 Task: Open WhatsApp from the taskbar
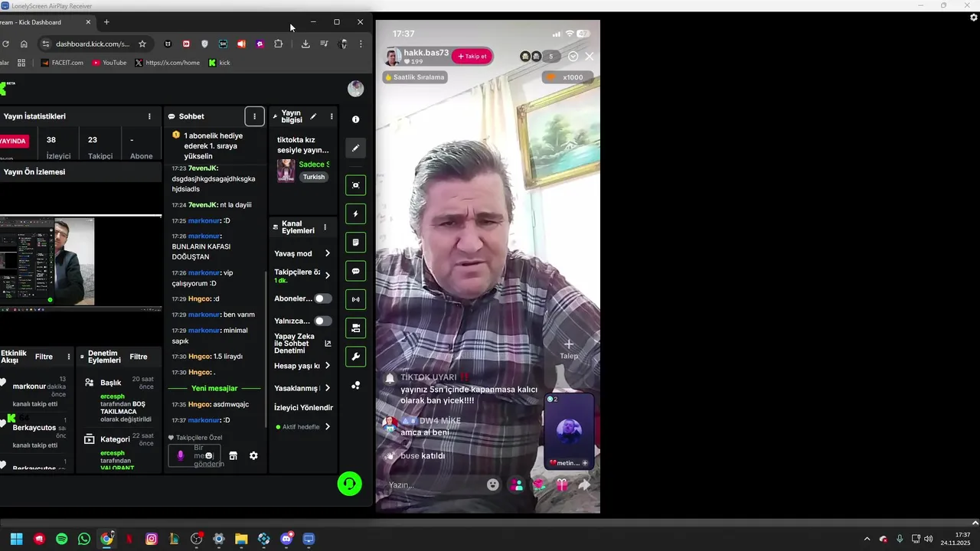click(x=84, y=539)
